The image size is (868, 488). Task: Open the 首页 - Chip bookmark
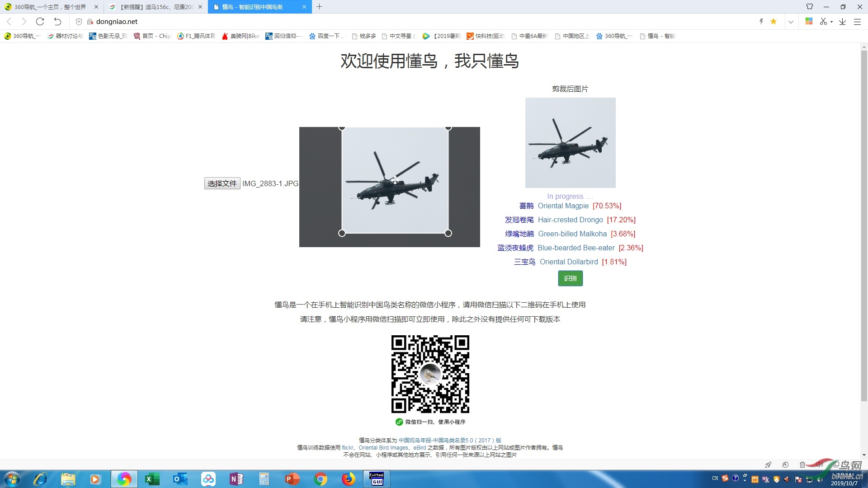152,36
